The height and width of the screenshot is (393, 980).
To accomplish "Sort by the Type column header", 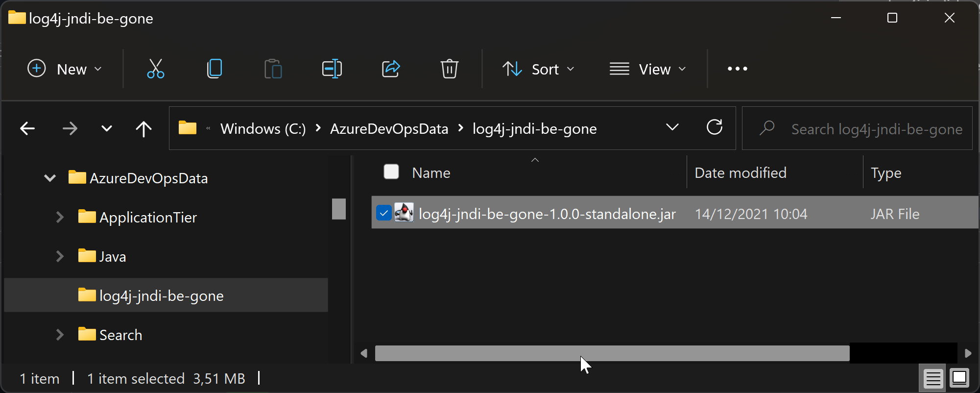I will click(886, 173).
